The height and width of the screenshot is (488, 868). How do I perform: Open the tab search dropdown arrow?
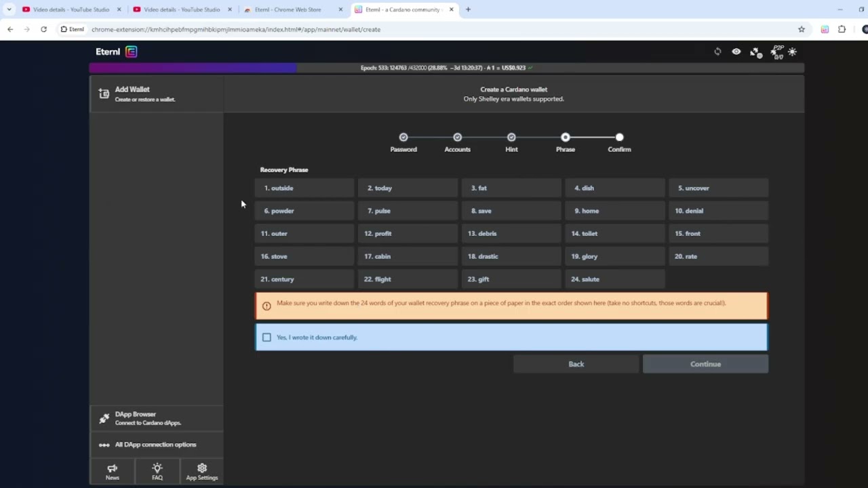click(9, 9)
